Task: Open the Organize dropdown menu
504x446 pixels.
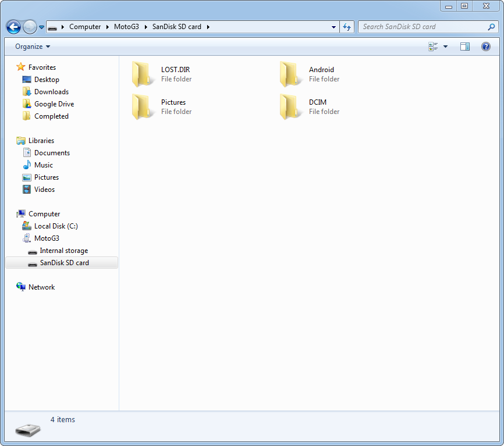Action: click(33, 47)
